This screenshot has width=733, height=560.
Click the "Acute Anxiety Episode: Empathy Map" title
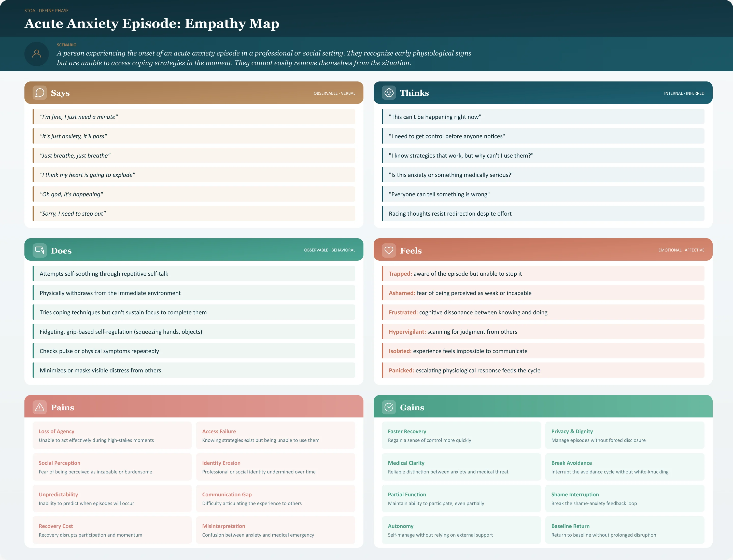152,23
